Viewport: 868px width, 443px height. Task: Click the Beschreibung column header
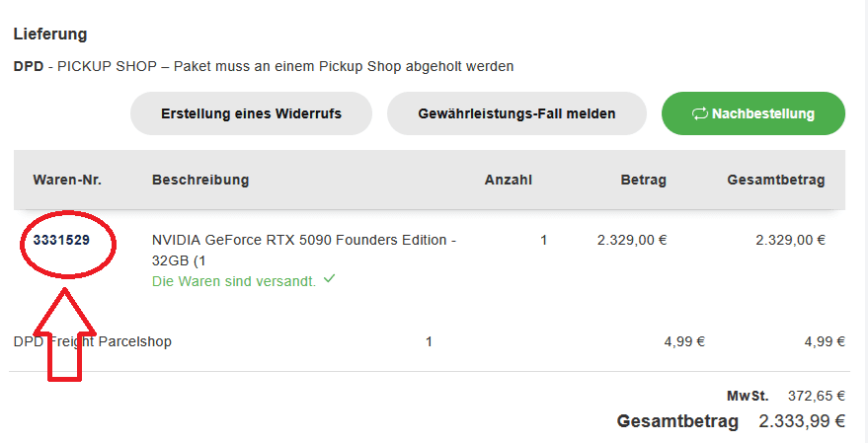tap(200, 180)
